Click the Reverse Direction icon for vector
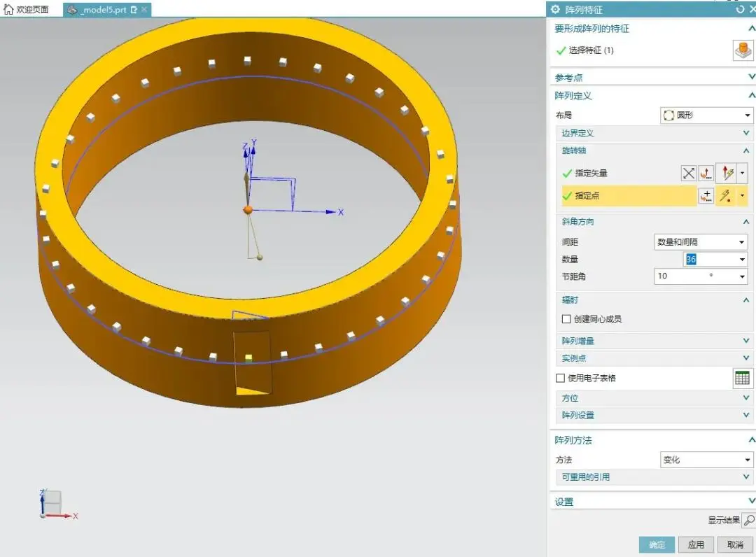 [689, 173]
